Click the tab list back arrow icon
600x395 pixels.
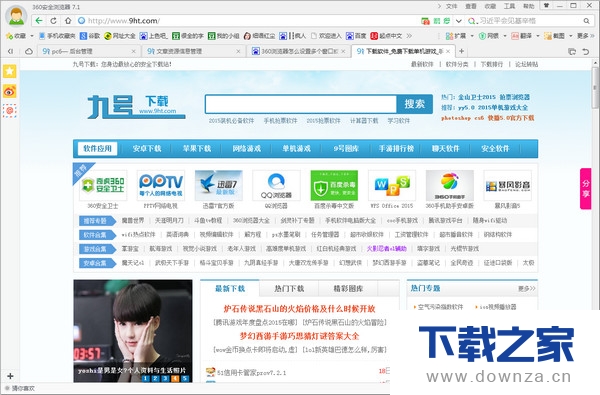[x=10, y=51]
